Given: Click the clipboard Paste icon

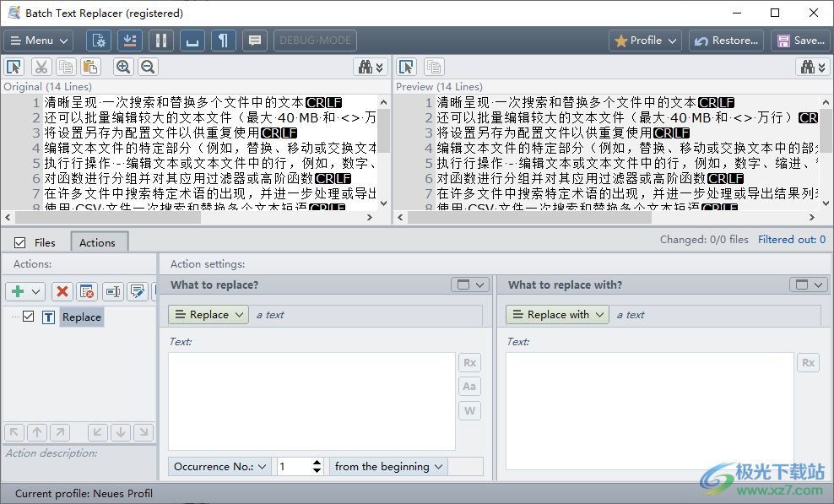Looking at the screenshot, I should point(90,67).
